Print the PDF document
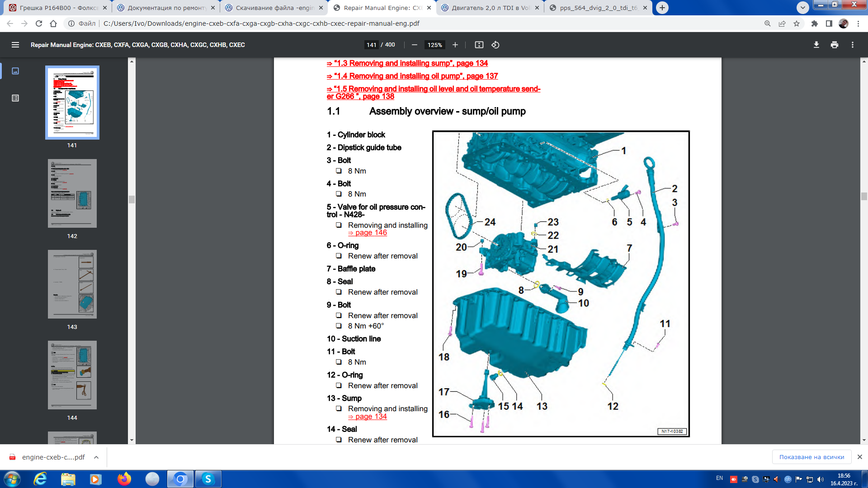Viewport: 868px width, 488px height. 834,45
